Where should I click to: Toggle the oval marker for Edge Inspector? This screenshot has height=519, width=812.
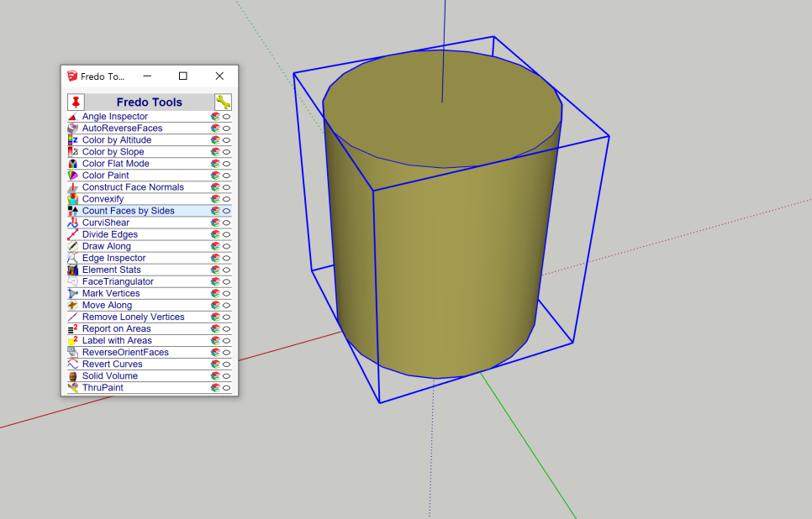227,258
